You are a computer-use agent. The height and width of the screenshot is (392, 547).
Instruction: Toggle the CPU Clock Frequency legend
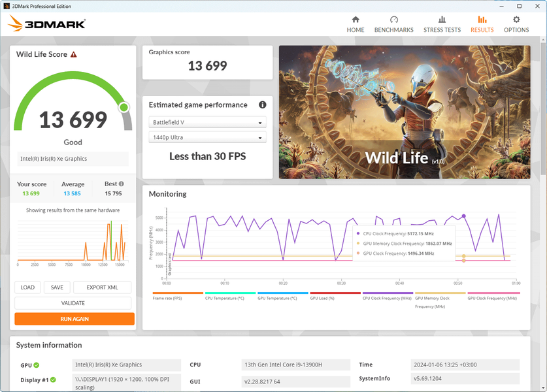388,296
